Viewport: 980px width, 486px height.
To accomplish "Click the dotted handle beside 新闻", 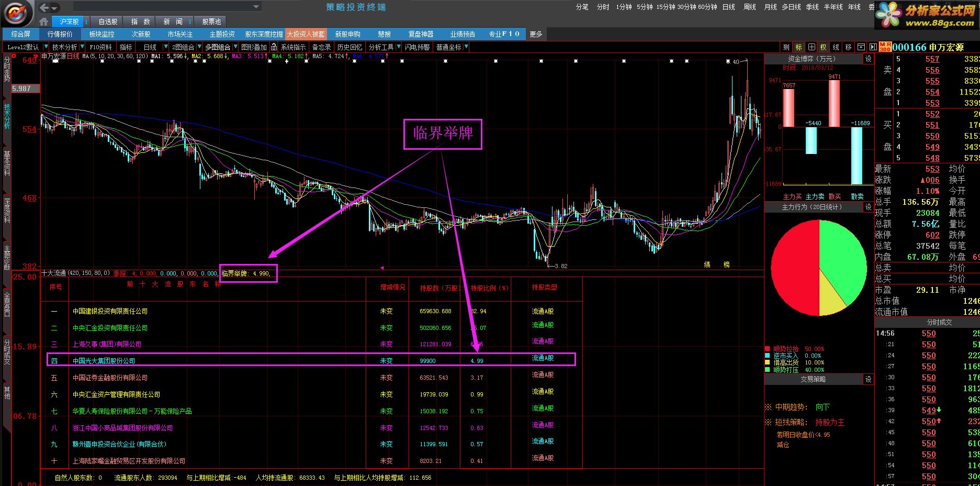I will (191, 21).
